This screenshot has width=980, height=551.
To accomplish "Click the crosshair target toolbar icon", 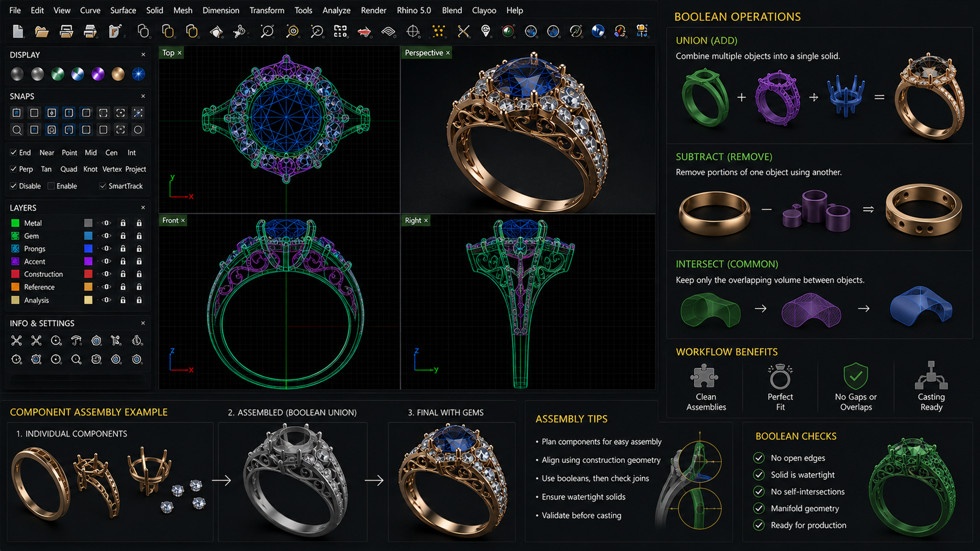I will 413,31.
